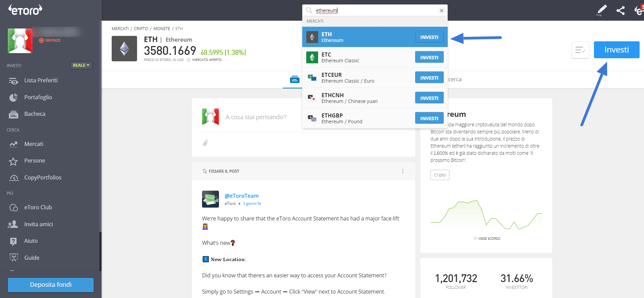Screen dimensions: 644x298
Task: Click the ETCEUR result icon
Action: point(312,78)
